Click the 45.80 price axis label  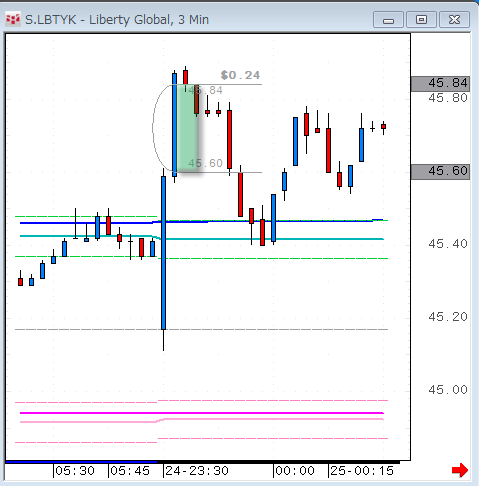tap(448, 98)
